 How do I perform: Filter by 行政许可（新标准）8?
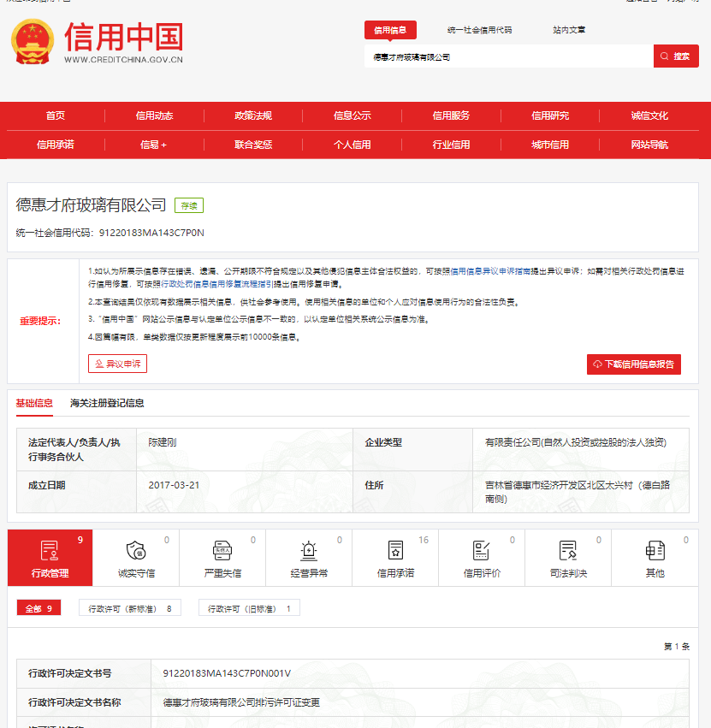click(x=129, y=608)
